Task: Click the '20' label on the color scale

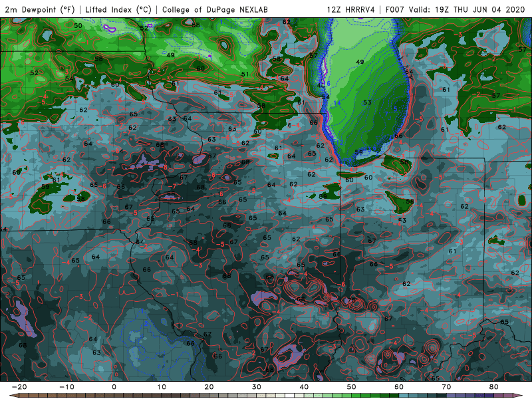Action: [x=209, y=387]
